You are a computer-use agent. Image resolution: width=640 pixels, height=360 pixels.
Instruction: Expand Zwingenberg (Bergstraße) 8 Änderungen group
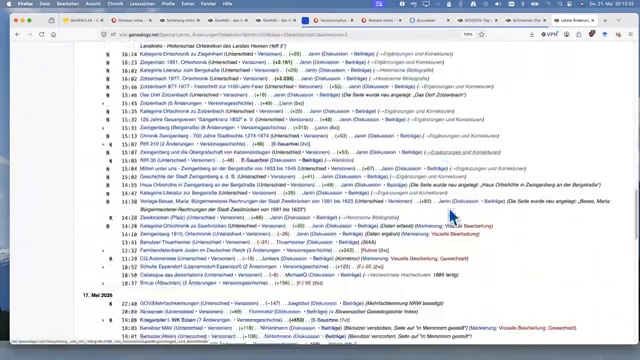pyautogui.click(x=103, y=128)
